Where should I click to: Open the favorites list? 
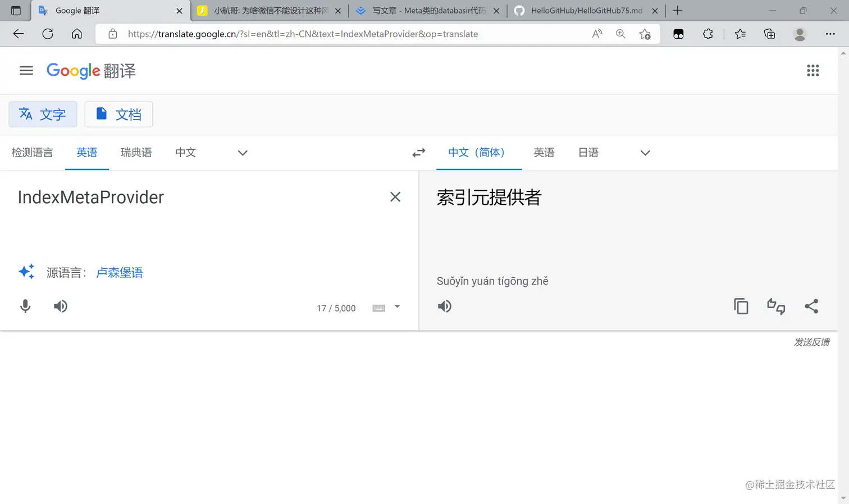click(x=740, y=34)
